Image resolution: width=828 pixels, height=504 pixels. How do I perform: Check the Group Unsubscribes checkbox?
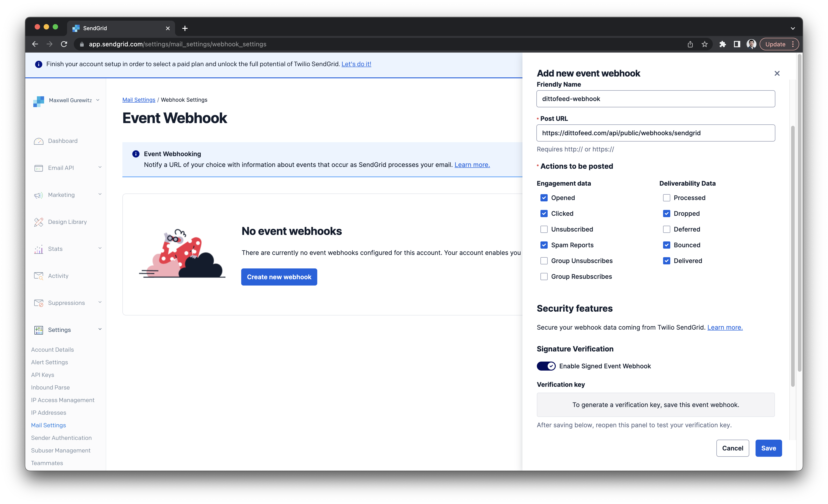click(544, 261)
